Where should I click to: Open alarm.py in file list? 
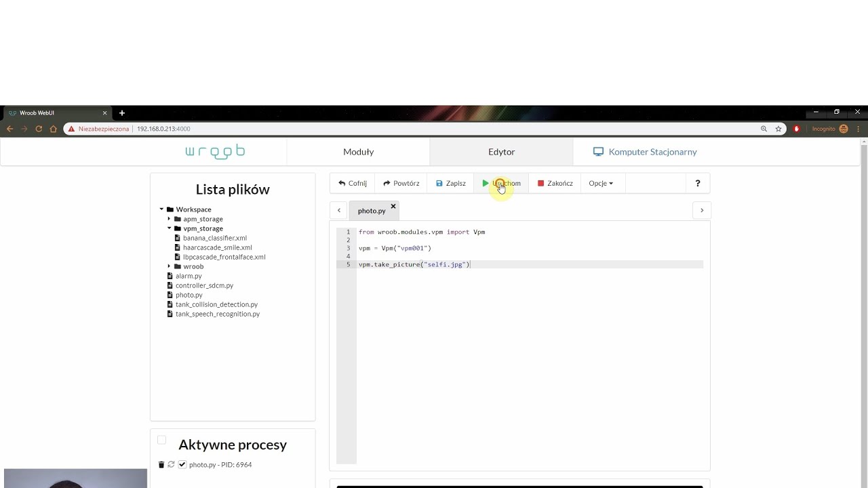[x=189, y=276]
